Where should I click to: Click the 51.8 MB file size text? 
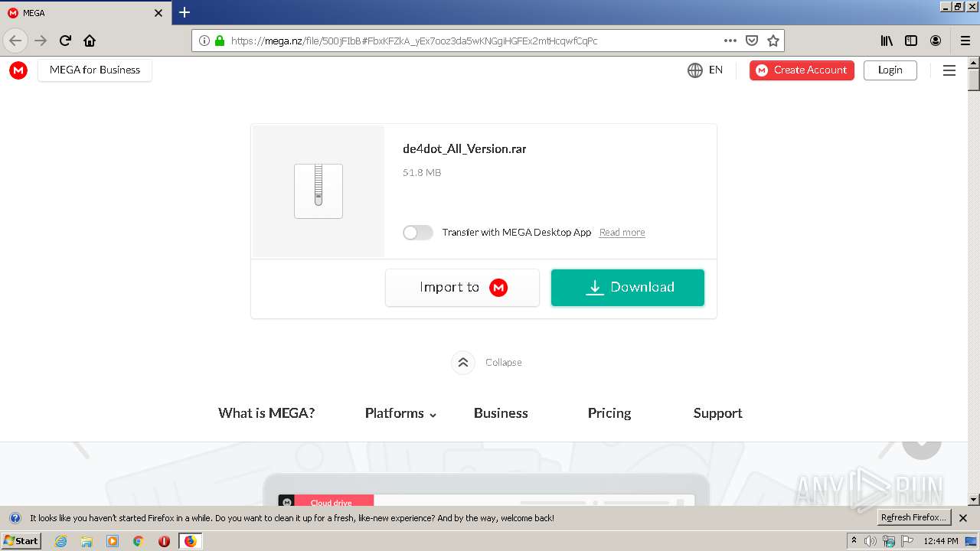(x=422, y=173)
